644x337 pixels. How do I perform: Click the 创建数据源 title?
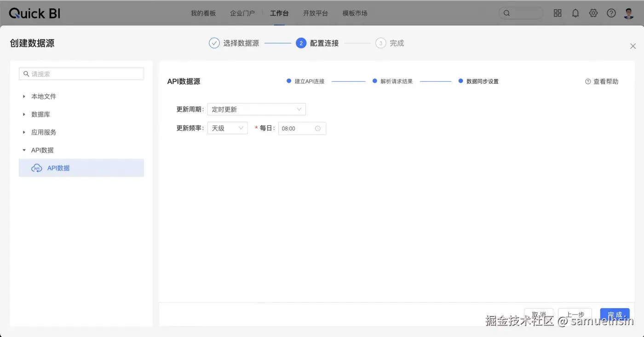click(x=32, y=43)
